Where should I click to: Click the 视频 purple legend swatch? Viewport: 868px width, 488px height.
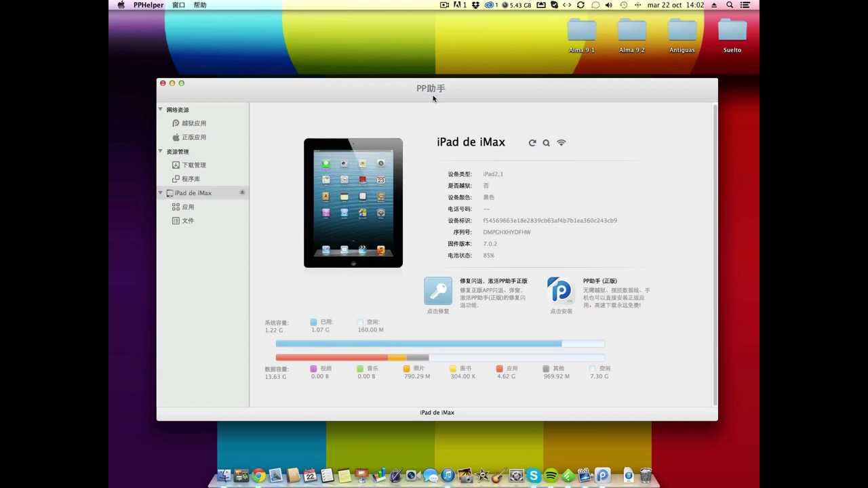click(x=313, y=369)
